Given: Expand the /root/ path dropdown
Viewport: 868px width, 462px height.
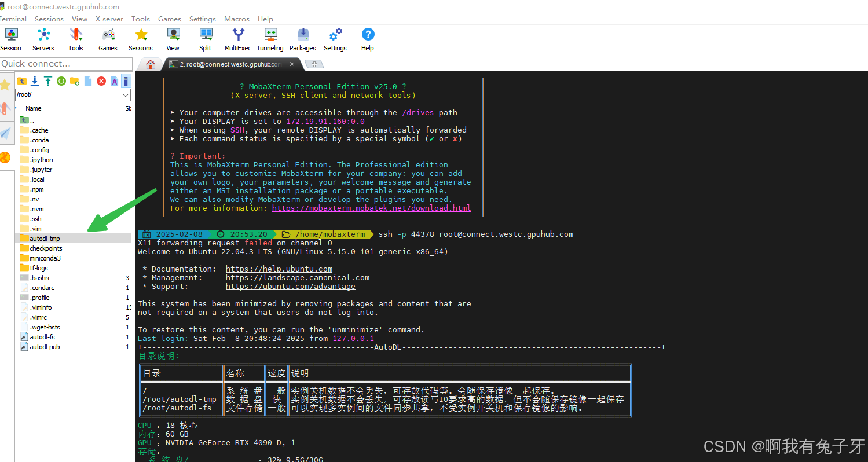Looking at the screenshot, I should pyautogui.click(x=126, y=94).
